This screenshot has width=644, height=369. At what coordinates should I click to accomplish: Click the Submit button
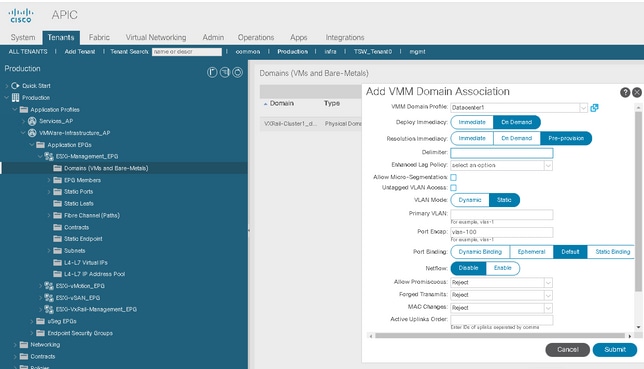[x=615, y=350]
